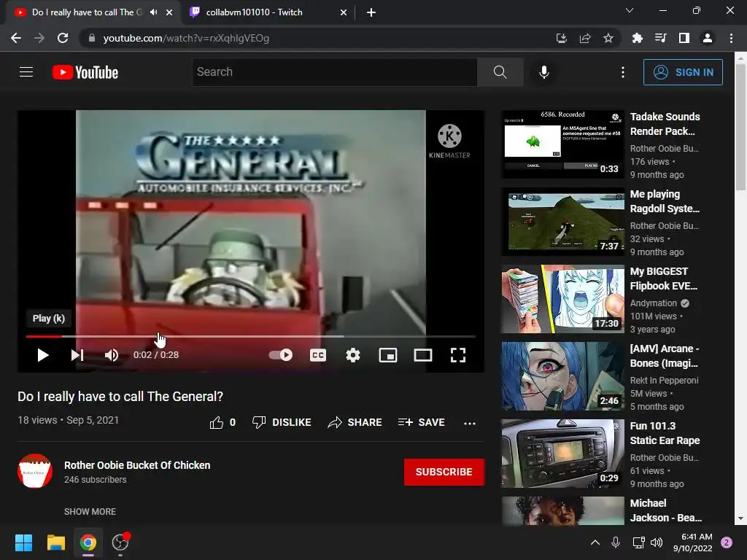Switch to theater mode
This screenshot has height=560, width=747.
click(x=423, y=355)
